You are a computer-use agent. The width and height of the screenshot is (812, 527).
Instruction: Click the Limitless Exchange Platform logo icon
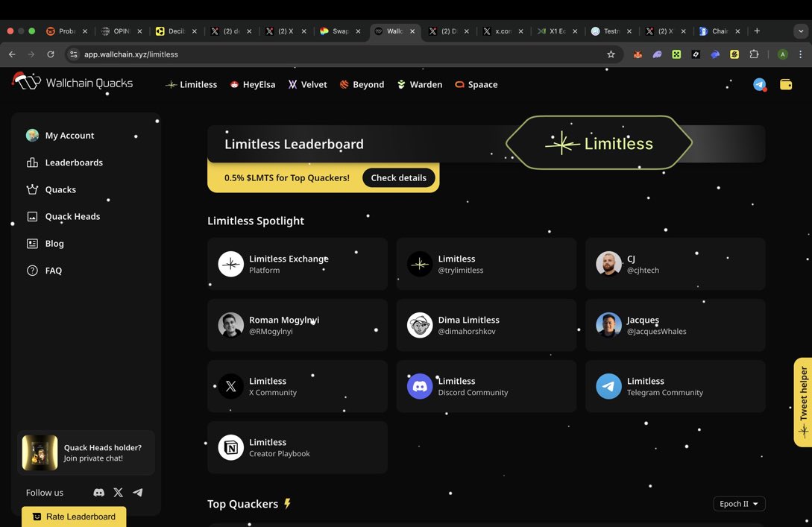click(231, 264)
